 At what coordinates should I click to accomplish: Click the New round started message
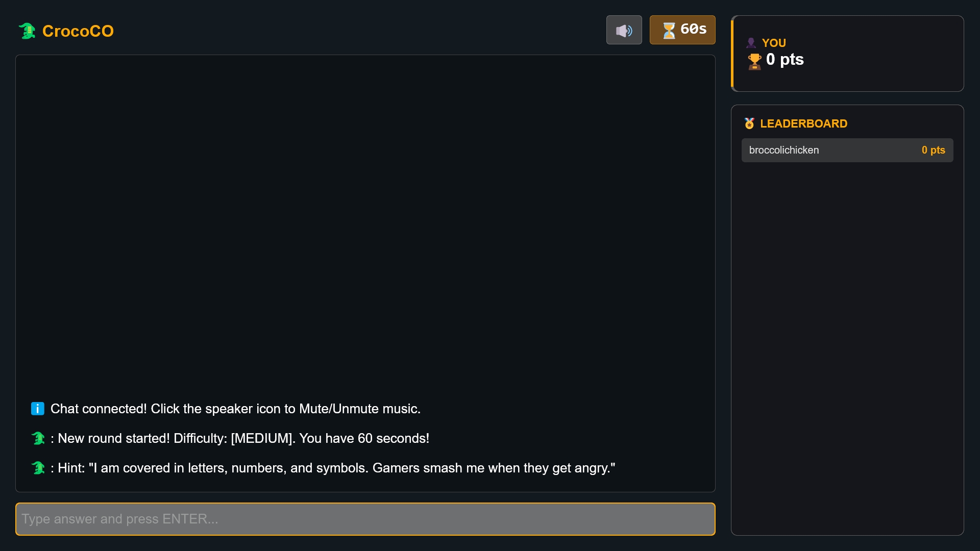pos(243,438)
